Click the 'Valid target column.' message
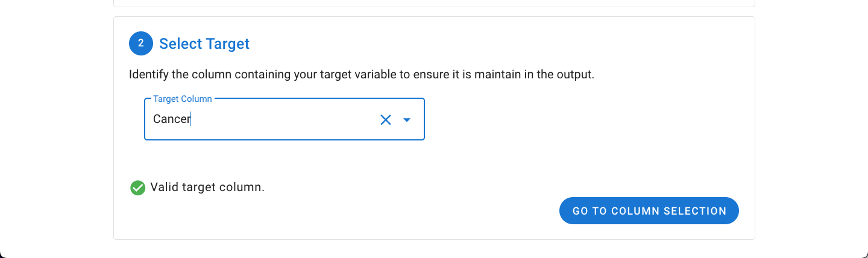Viewport: 868px width, 258px height. point(207,187)
